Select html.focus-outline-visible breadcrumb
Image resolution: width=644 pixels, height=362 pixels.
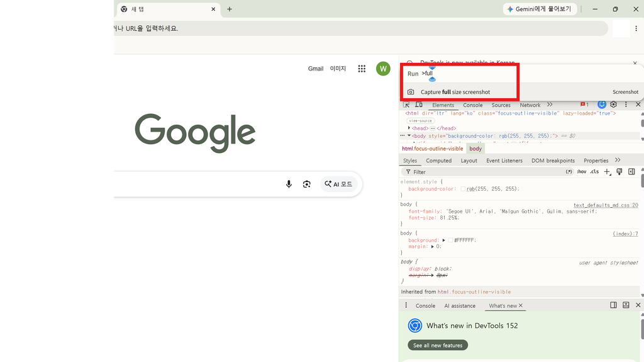[432, 149]
